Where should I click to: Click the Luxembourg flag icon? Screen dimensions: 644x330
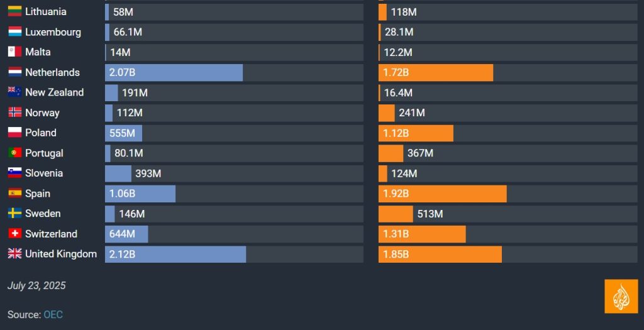[x=14, y=32]
